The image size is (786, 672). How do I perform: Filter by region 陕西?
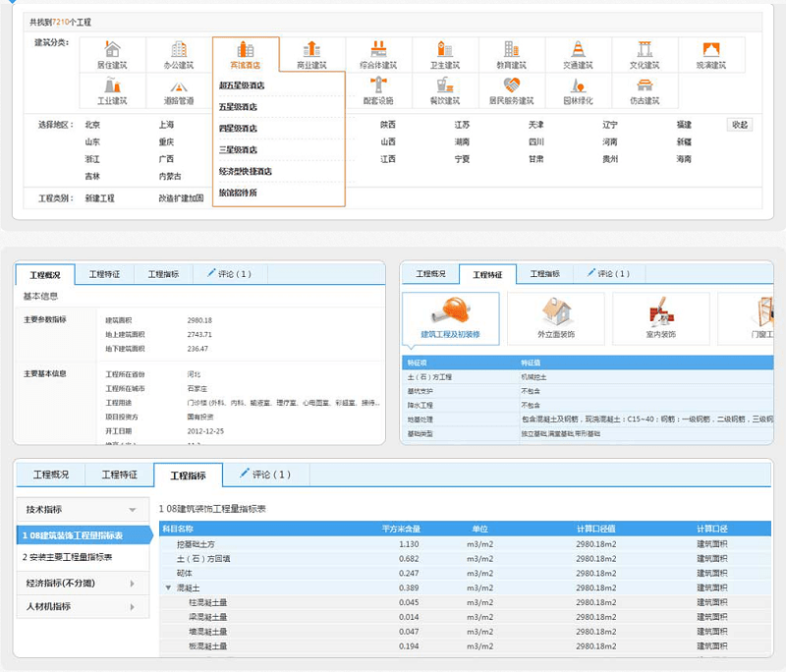coord(388,125)
